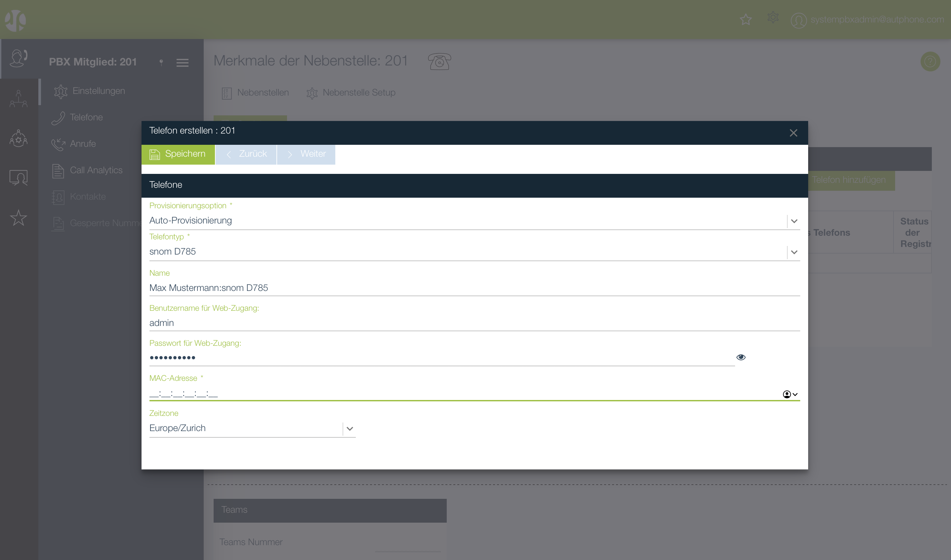
Task: Click the telephone icon beside the page title
Action: click(439, 61)
